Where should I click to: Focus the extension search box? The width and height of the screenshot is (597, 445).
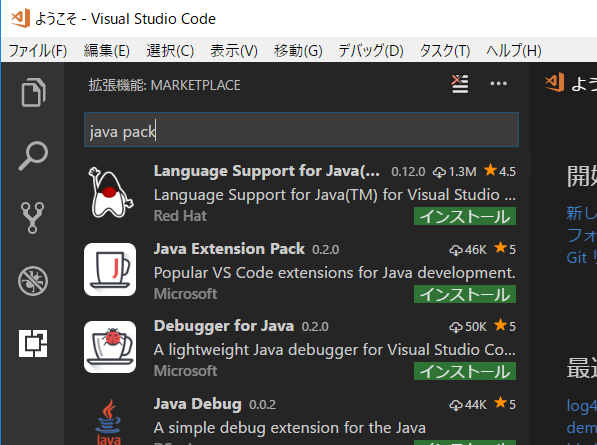301,130
